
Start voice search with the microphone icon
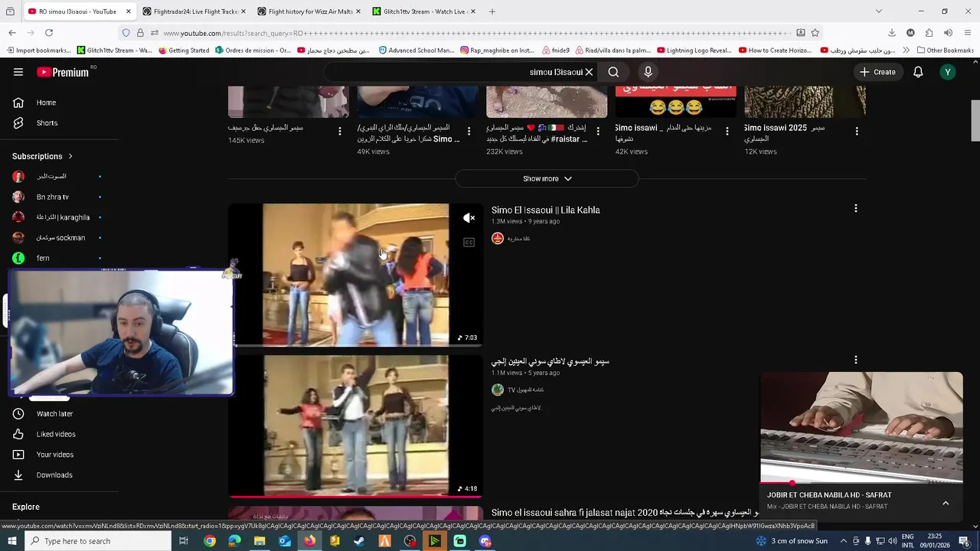(x=648, y=72)
